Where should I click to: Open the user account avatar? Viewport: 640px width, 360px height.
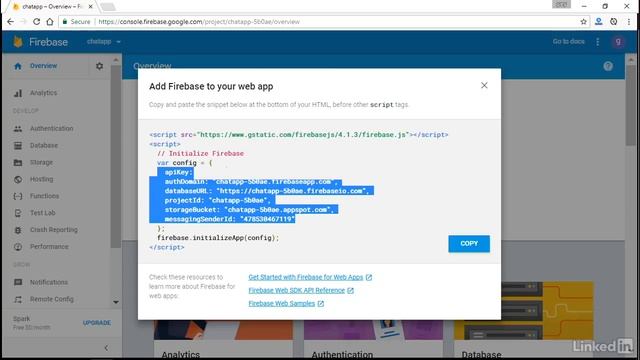tap(618, 42)
